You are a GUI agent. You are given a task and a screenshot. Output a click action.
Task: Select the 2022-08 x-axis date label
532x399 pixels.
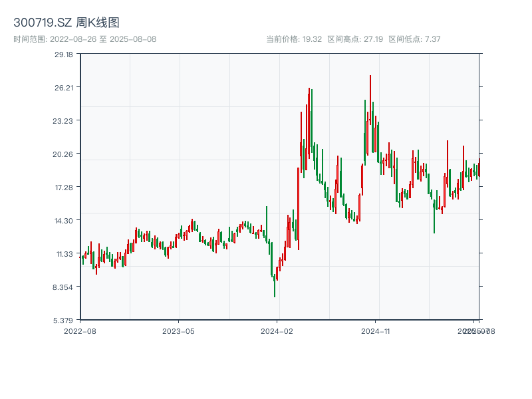click(80, 331)
